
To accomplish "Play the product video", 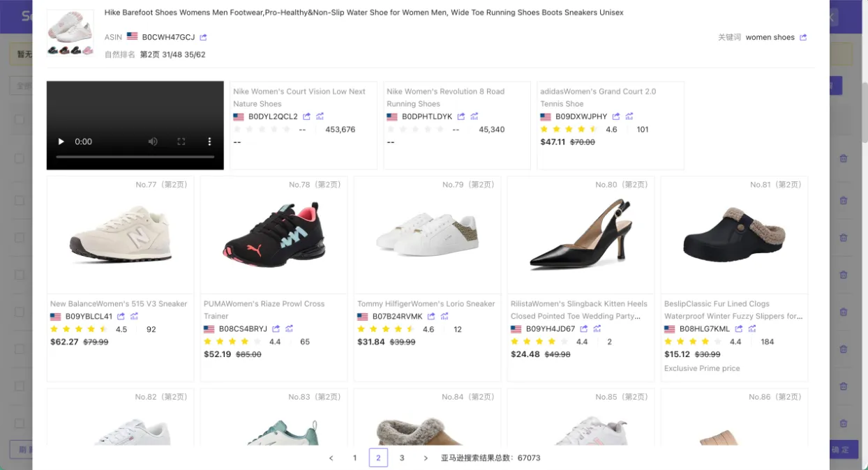I will [x=61, y=142].
